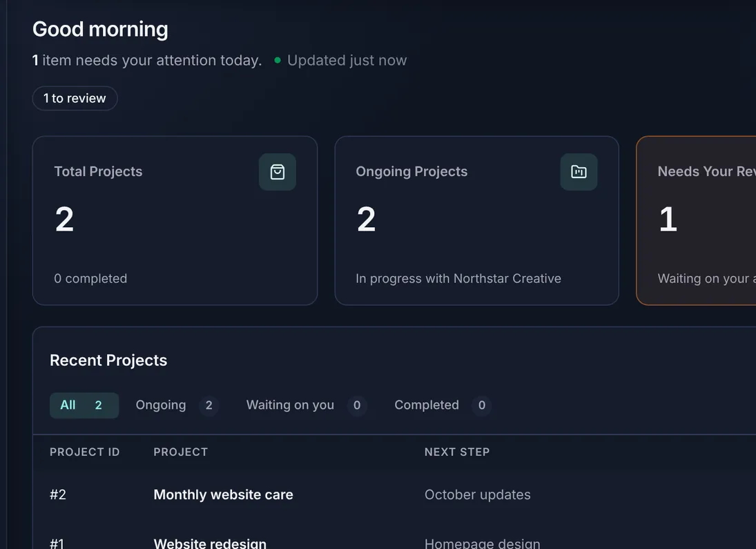Viewport: 756px width, 549px height.
Task: Click '1 item needs your attention today' text
Action: (x=147, y=60)
